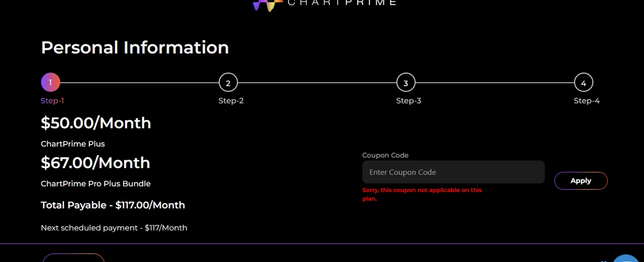Click Next scheduled payment text
The image size is (644, 262).
114,228
